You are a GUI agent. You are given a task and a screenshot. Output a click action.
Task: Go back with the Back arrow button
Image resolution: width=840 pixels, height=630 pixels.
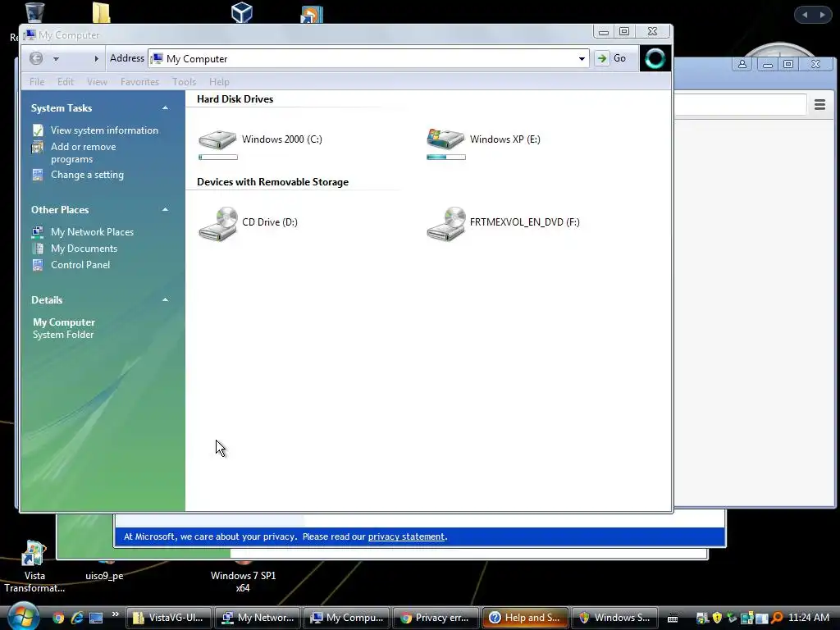coord(36,58)
